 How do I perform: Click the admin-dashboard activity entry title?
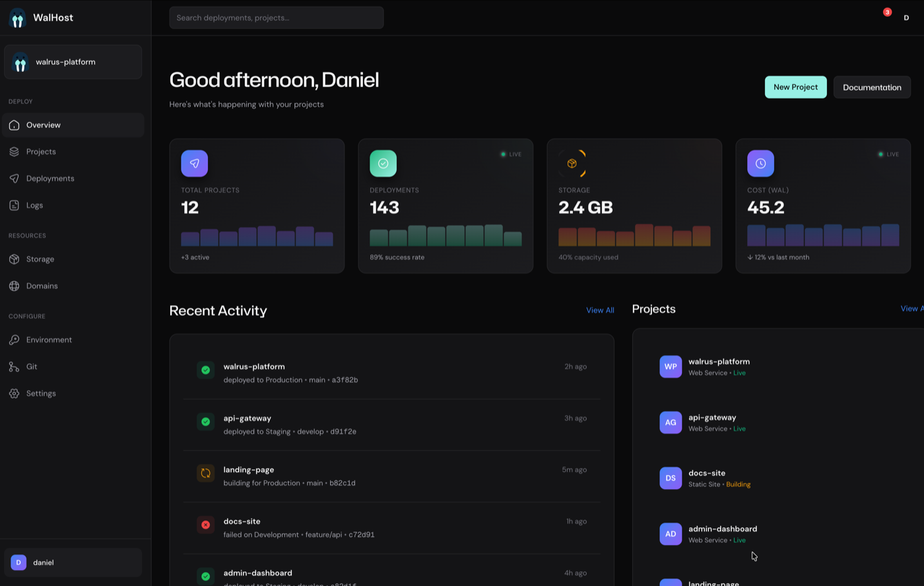pos(258,573)
